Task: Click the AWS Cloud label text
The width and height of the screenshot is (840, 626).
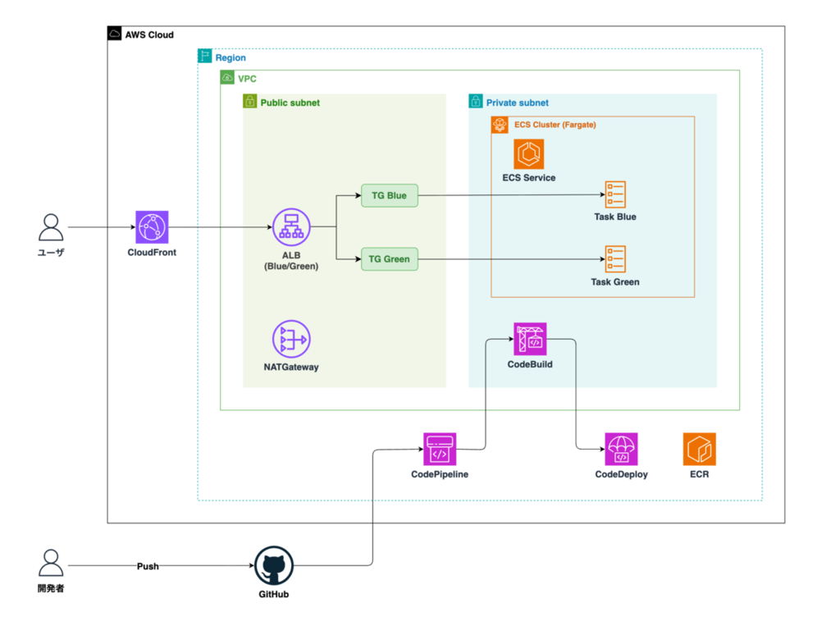Action: point(149,34)
